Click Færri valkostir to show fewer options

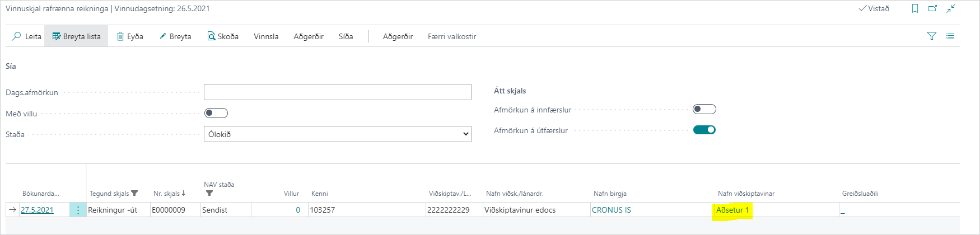pyautogui.click(x=452, y=36)
